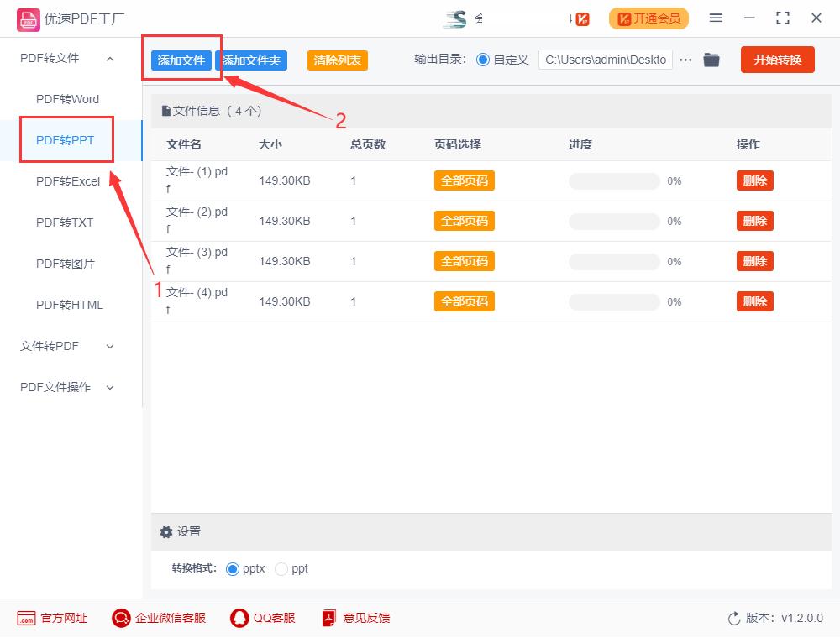This screenshot has height=638, width=840.
Task: Select pptx as the conversion format
Action: tap(233, 568)
